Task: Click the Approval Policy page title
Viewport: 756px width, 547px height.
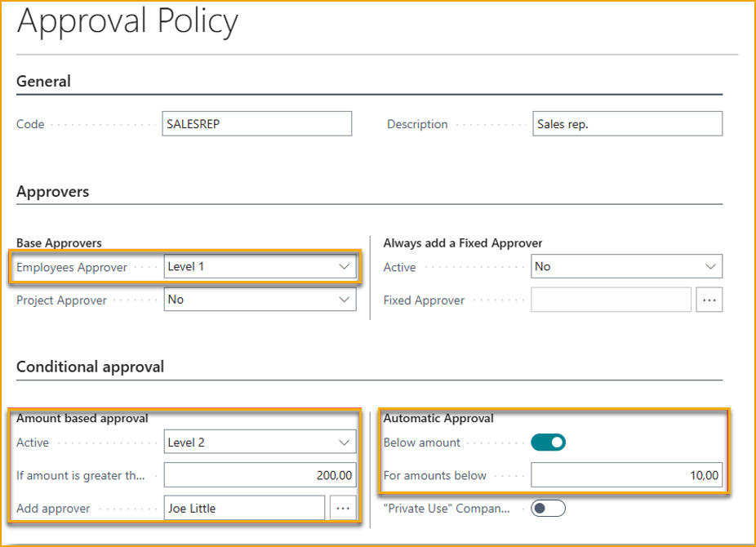Action: coord(127,22)
